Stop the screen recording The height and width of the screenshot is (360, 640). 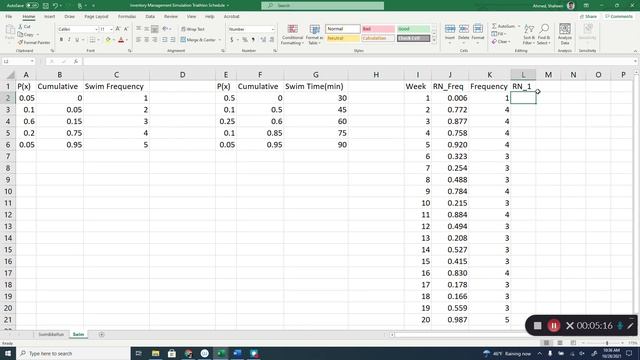[x=538, y=325]
